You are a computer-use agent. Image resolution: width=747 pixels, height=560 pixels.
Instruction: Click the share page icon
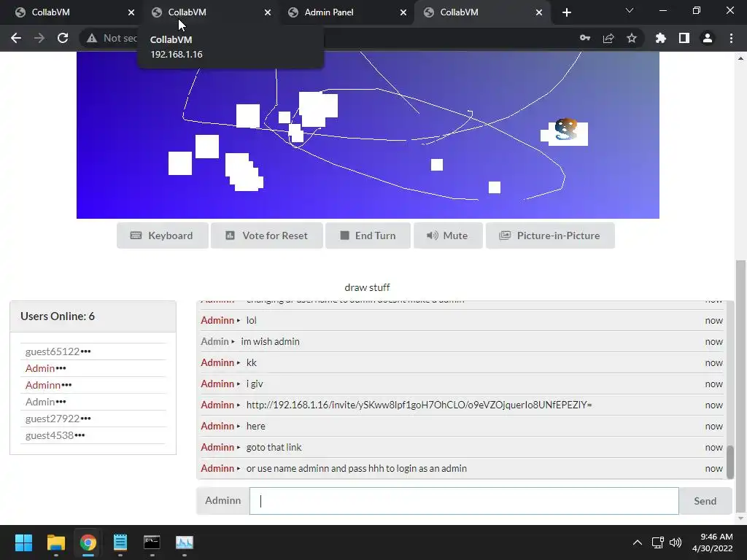click(x=608, y=38)
